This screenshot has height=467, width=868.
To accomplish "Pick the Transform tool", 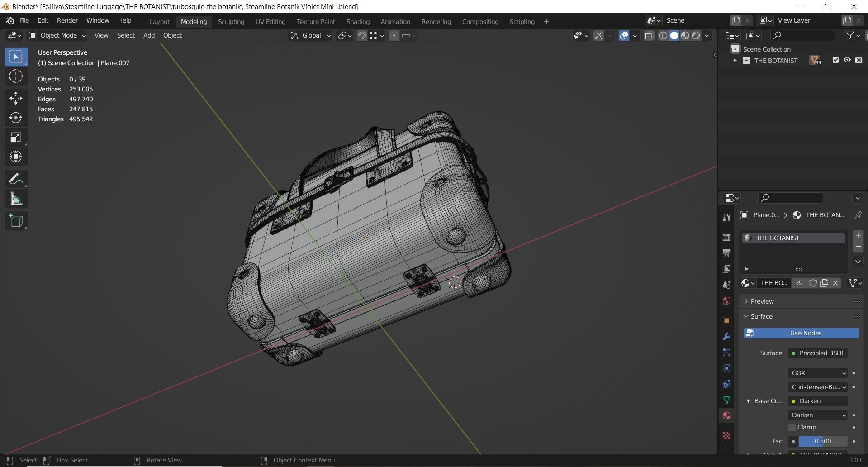I will [16, 157].
